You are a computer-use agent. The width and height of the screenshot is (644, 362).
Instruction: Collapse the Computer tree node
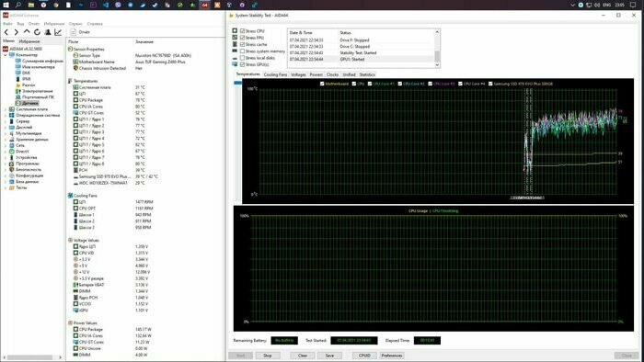pos(6,54)
